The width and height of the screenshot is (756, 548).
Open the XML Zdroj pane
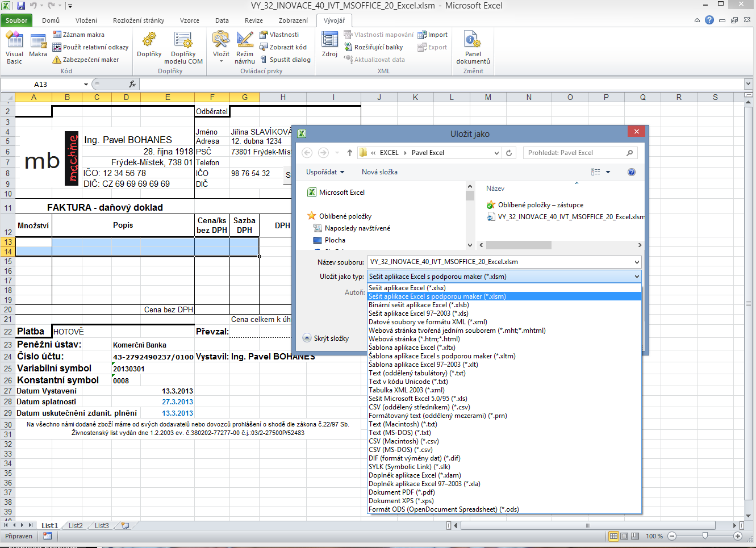click(x=329, y=45)
